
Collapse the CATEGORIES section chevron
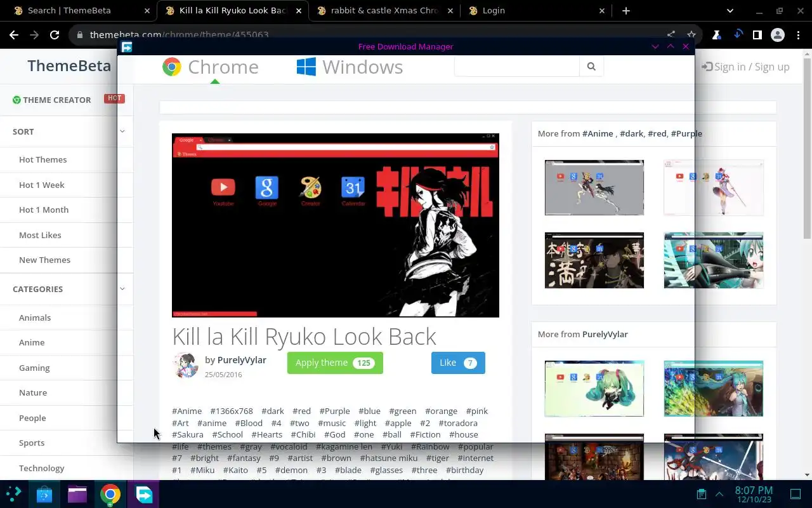click(x=122, y=289)
